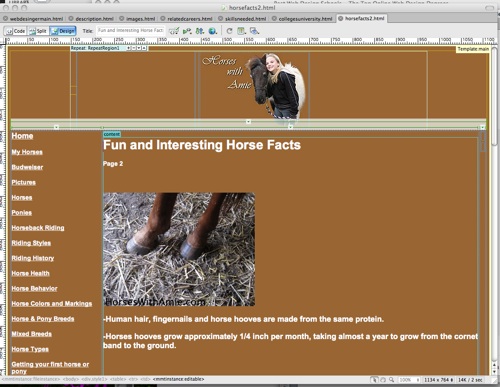Click the Horseback Riding link
This screenshot has width=500, height=387.
click(38, 228)
